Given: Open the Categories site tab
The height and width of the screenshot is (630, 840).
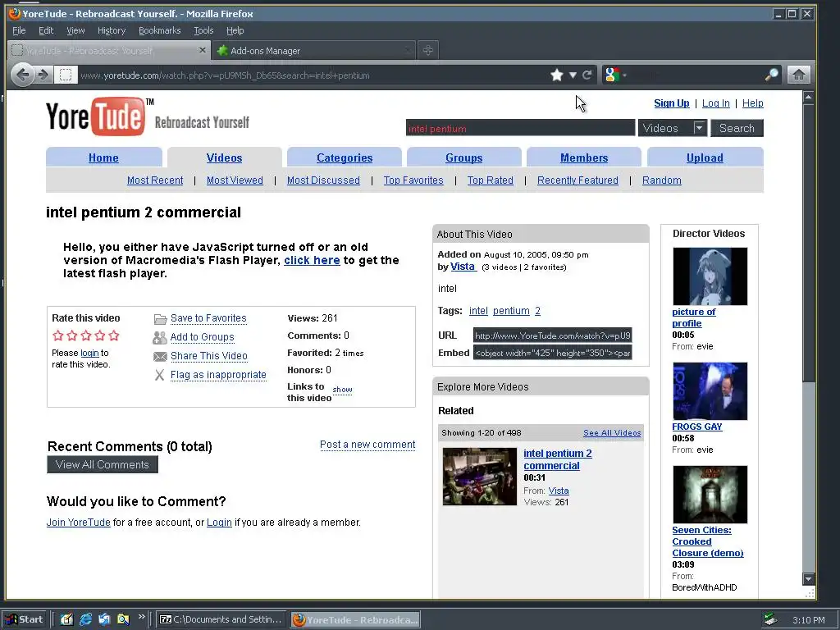Looking at the screenshot, I should (x=345, y=157).
